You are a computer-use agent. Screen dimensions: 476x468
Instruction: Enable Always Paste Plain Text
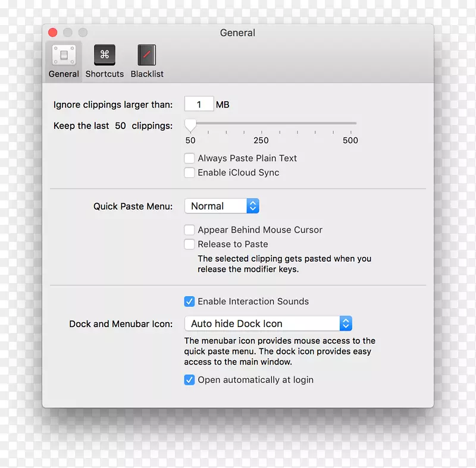pyautogui.click(x=189, y=158)
